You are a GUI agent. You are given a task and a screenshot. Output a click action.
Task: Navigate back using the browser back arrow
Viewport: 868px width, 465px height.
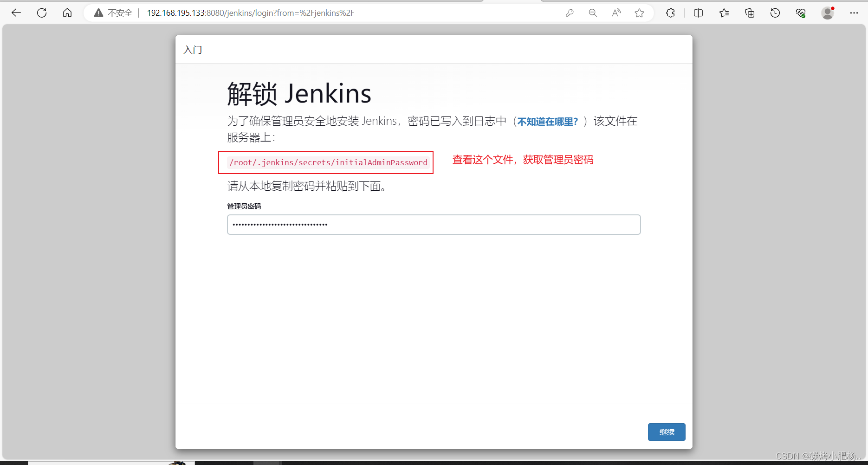[x=16, y=13]
